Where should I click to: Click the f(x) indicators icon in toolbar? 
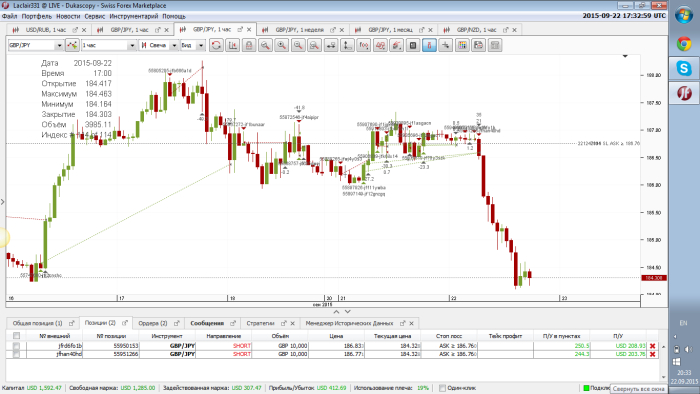[x=364, y=45]
